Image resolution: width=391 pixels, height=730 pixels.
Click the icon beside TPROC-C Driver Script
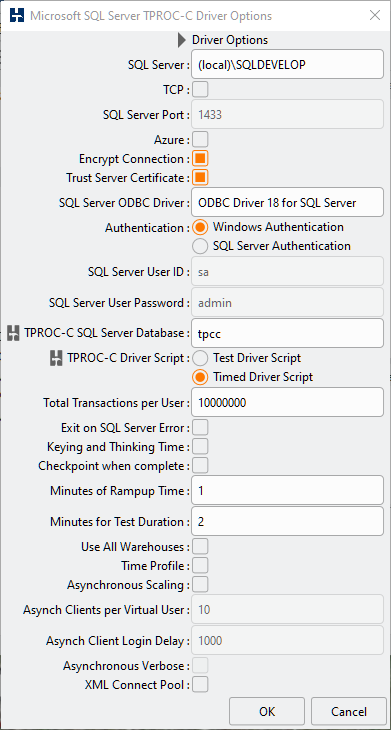(56, 358)
